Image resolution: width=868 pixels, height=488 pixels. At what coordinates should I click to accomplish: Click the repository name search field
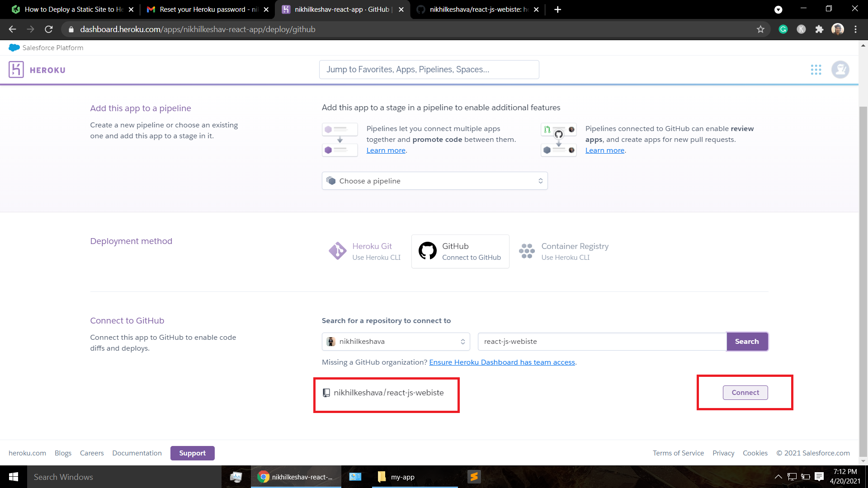[602, 342]
